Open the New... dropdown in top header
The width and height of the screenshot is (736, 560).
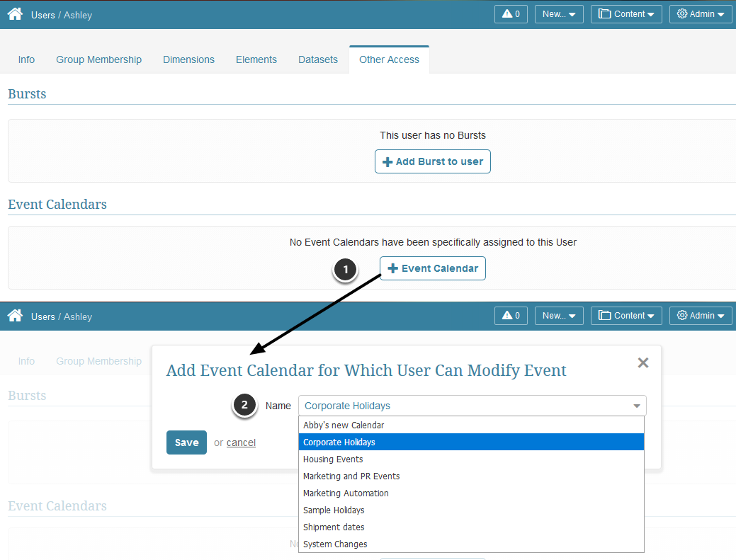pos(559,14)
